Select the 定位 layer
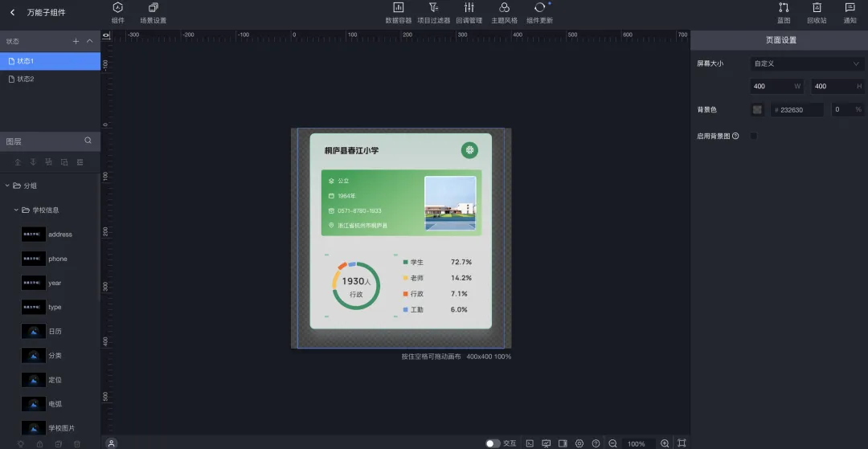The height and width of the screenshot is (449, 868). [x=50, y=380]
